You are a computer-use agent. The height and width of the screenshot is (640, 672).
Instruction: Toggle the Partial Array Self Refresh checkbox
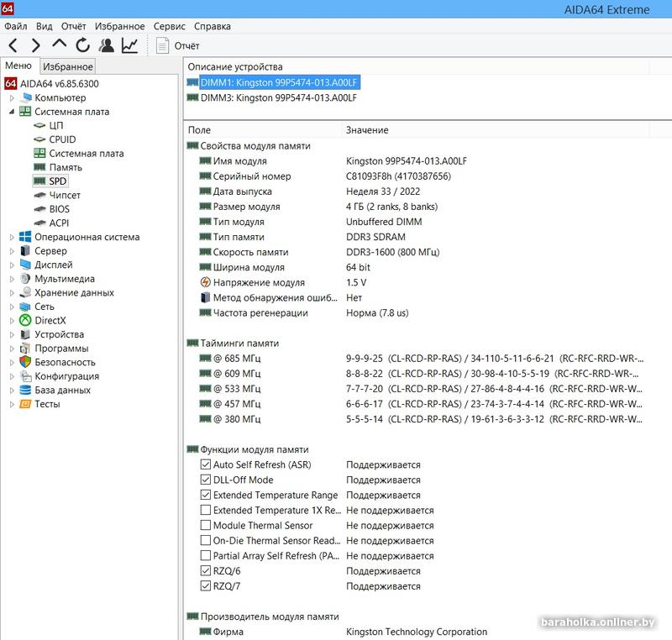[x=205, y=555]
